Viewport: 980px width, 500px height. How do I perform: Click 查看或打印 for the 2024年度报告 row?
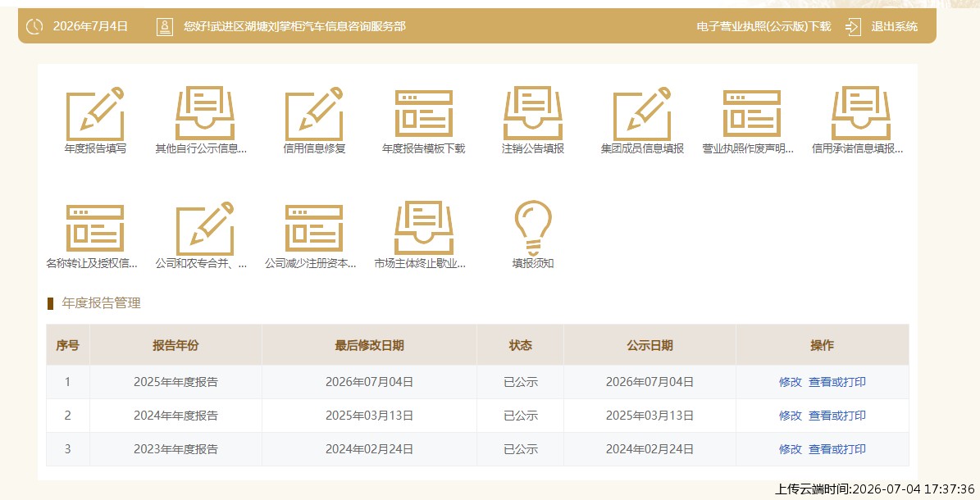point(836,416)
